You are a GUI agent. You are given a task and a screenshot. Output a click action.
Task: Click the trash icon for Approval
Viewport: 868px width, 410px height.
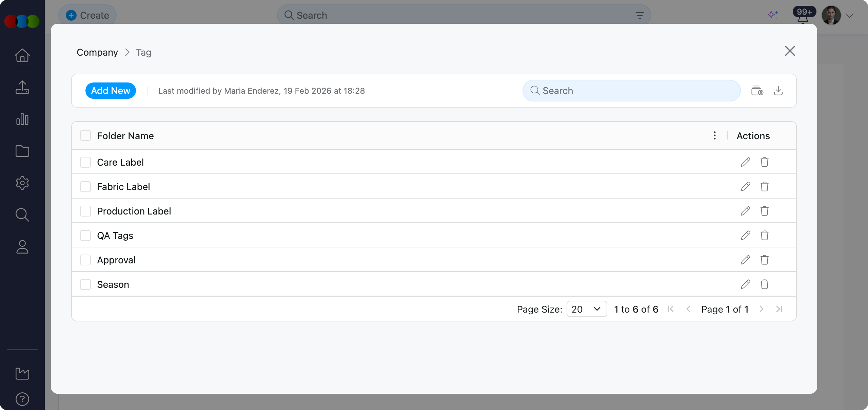click(764, 260)
